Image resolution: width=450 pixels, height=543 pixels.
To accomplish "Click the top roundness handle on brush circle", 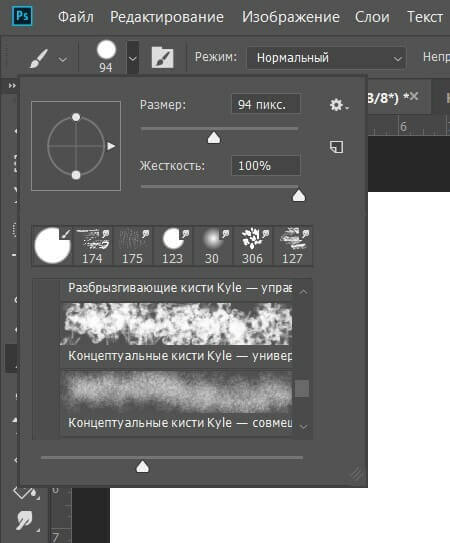I will click(76, 117).
